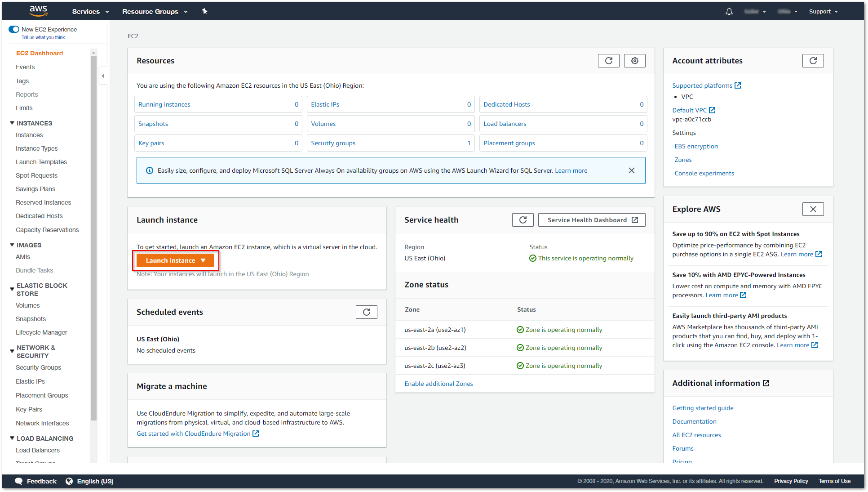Open the notifications bell icon
Image resolution: width=868 pixels, height=492 pixels.
[x=729, y=12]
